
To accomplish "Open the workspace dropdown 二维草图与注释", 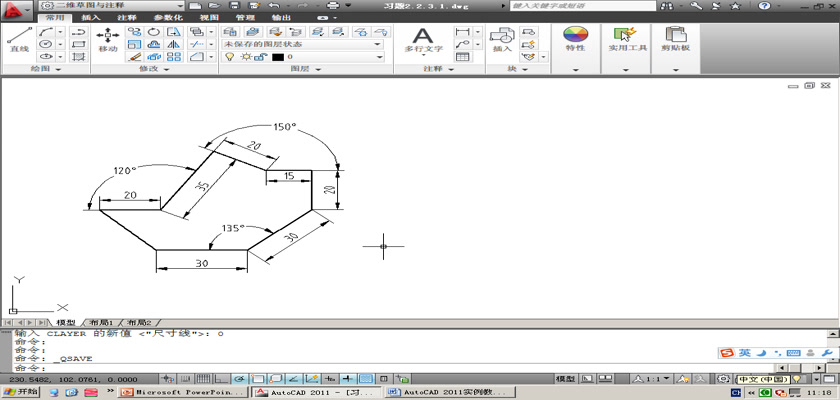I will tap(112, 5).
